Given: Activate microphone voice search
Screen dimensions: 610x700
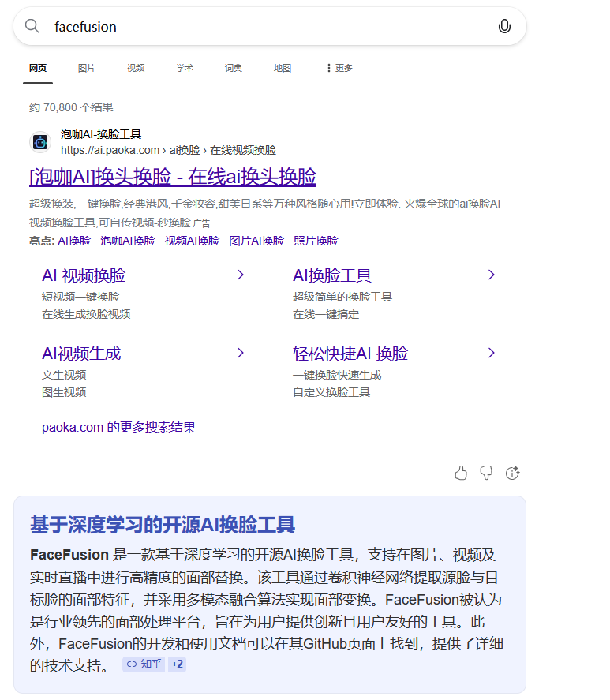Looking at the screenshot, I should point(504,26).
